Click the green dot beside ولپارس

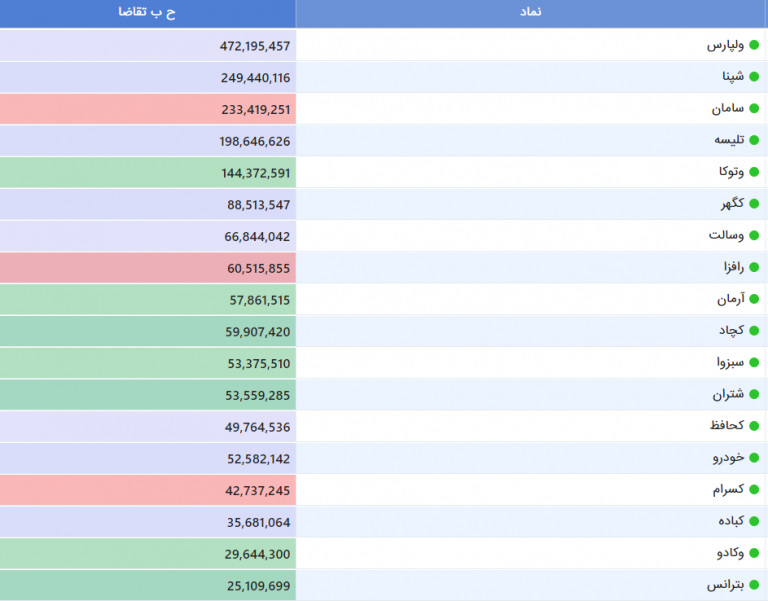[x=755, y=46]
